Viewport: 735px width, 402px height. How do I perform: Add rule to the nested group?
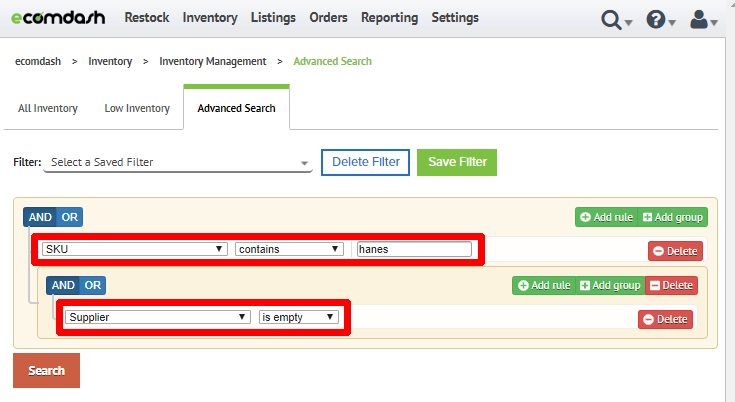click(544, 285)
